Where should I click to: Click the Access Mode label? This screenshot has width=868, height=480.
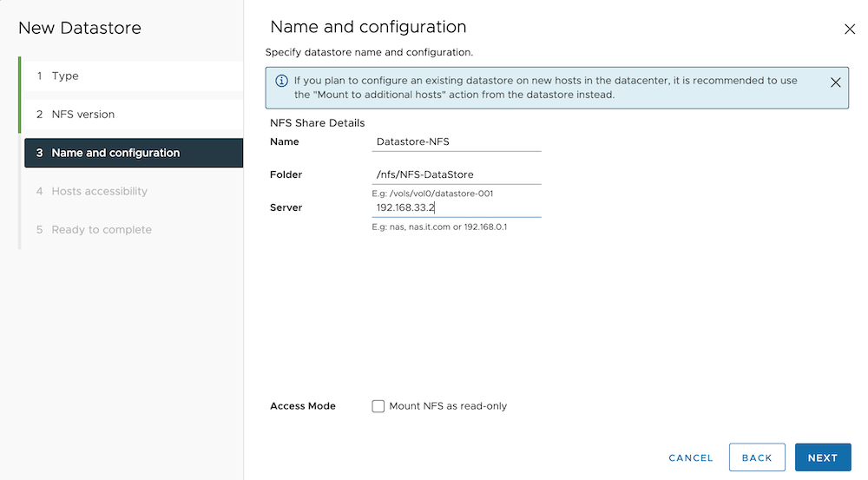point(303,406)
